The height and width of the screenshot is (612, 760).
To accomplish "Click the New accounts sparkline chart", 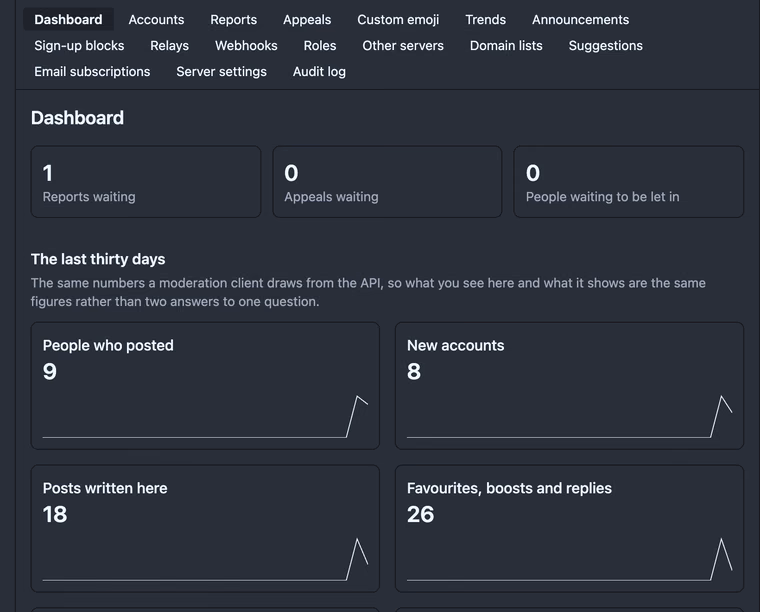I will coord(570,417).
